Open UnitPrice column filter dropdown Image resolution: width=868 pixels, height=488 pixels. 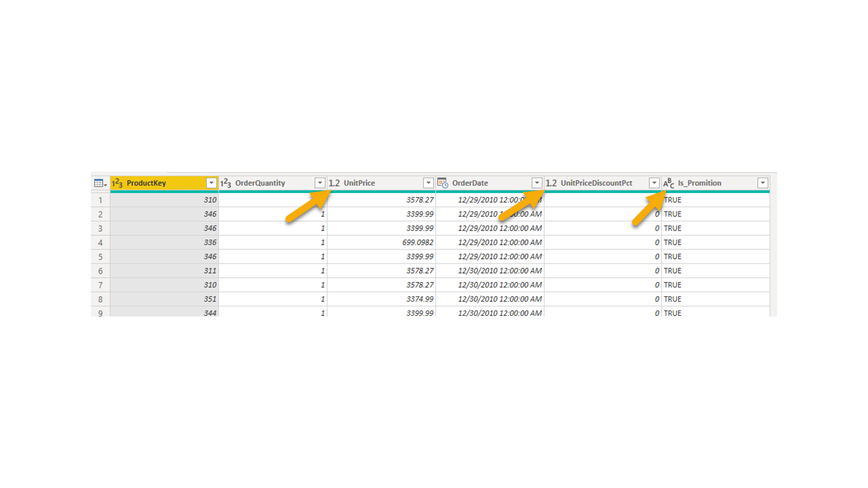(x=429, y=183)
